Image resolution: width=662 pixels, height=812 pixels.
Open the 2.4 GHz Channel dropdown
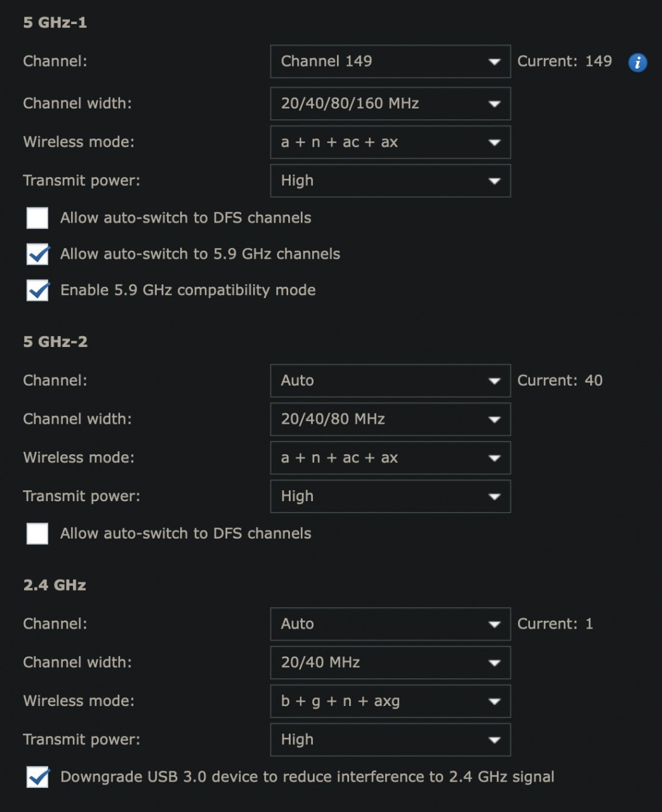[x=390, y=624]
